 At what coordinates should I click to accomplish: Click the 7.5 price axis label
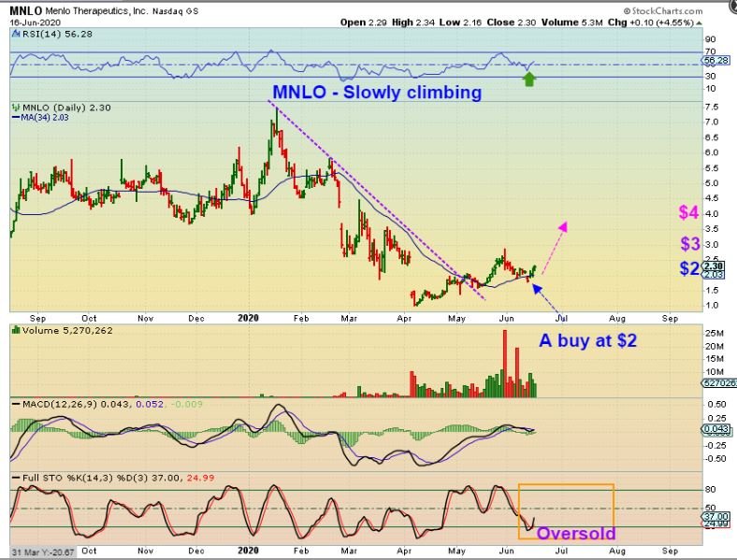tap(712, 108)
